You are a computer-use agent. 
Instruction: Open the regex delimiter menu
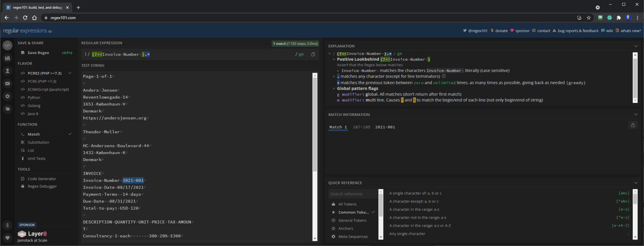(x=86, y=54)
